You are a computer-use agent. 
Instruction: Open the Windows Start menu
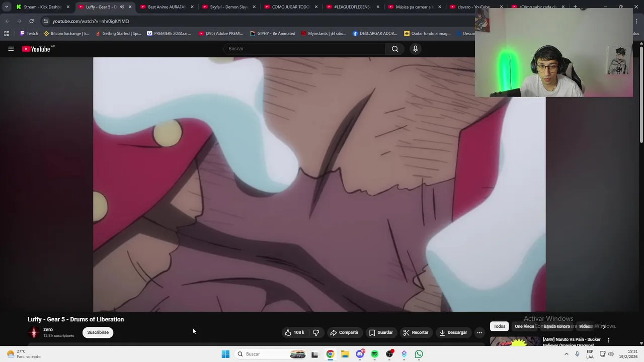pos(225,354)
